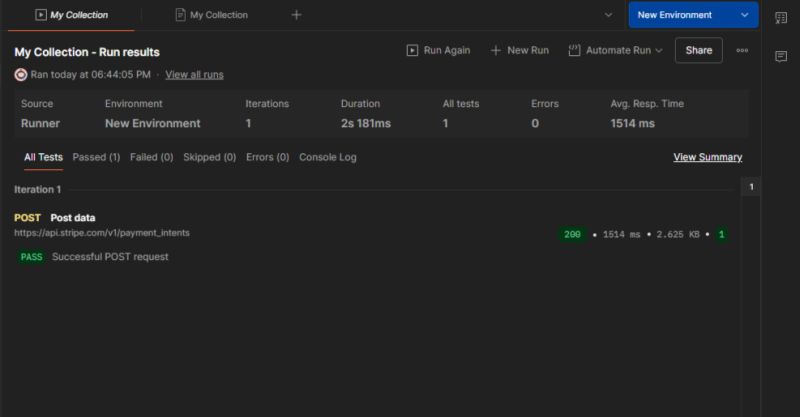Click the run status circle icon
This screenshot has width=800, height=417.
tap(20, 75)
